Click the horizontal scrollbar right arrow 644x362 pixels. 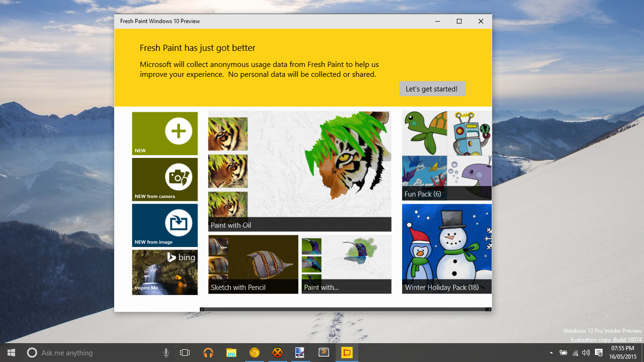[489, 310]
